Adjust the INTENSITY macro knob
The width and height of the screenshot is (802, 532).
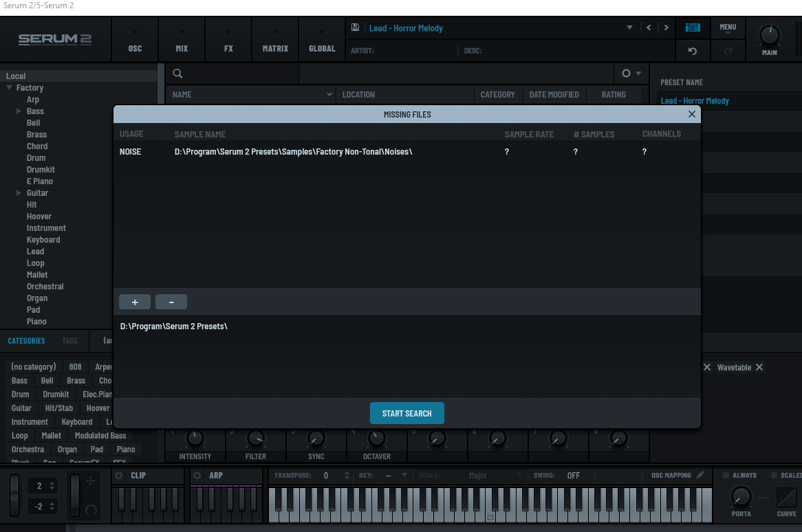(195, 439)
